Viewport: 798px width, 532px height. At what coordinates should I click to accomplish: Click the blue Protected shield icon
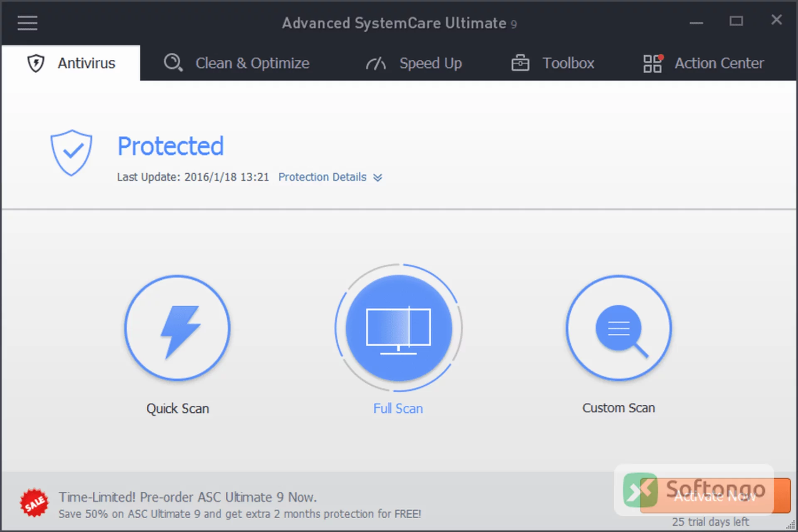(71, 153)
